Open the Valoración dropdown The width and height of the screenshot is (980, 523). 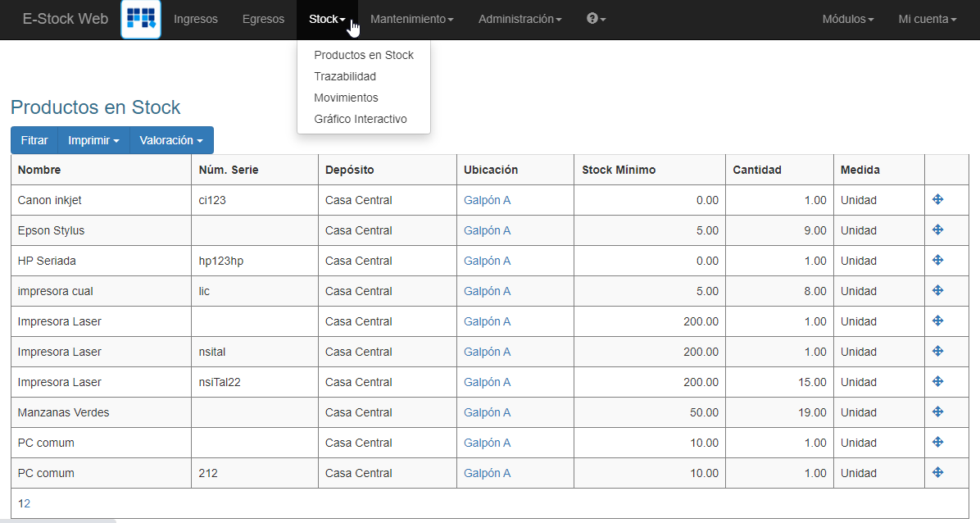click(x=170, y=140)
